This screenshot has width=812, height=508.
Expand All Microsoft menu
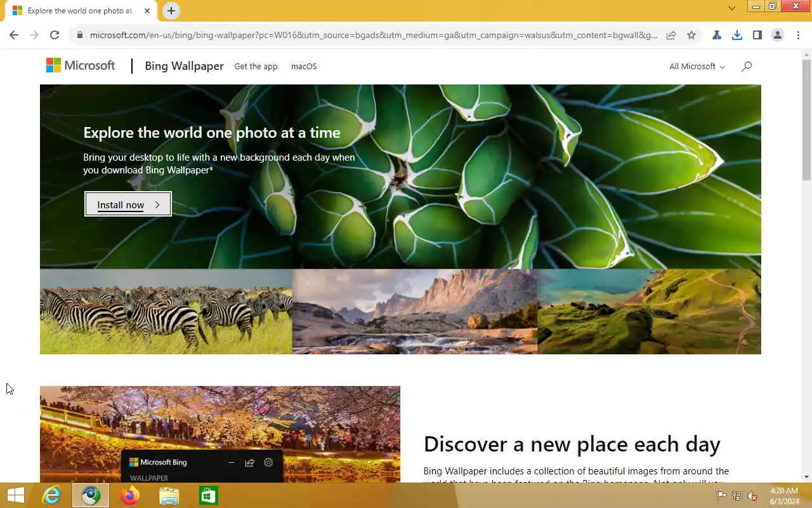pos(697,66)
